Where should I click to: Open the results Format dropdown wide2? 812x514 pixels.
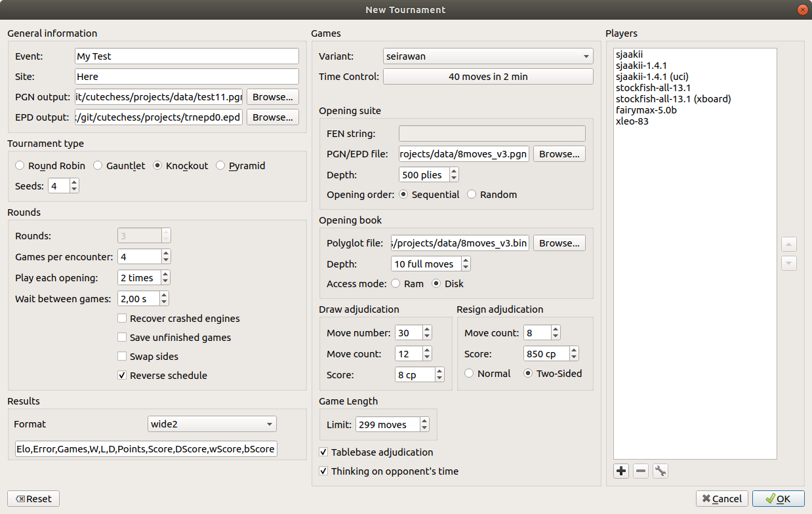[213, 424]
